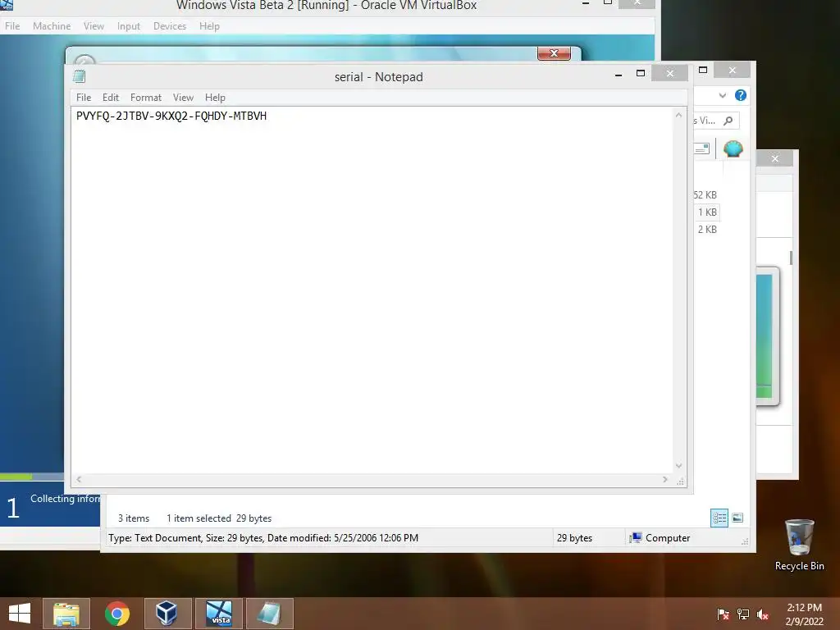
Task: Click '3 items' status text
Action: (x=134, y=518)
